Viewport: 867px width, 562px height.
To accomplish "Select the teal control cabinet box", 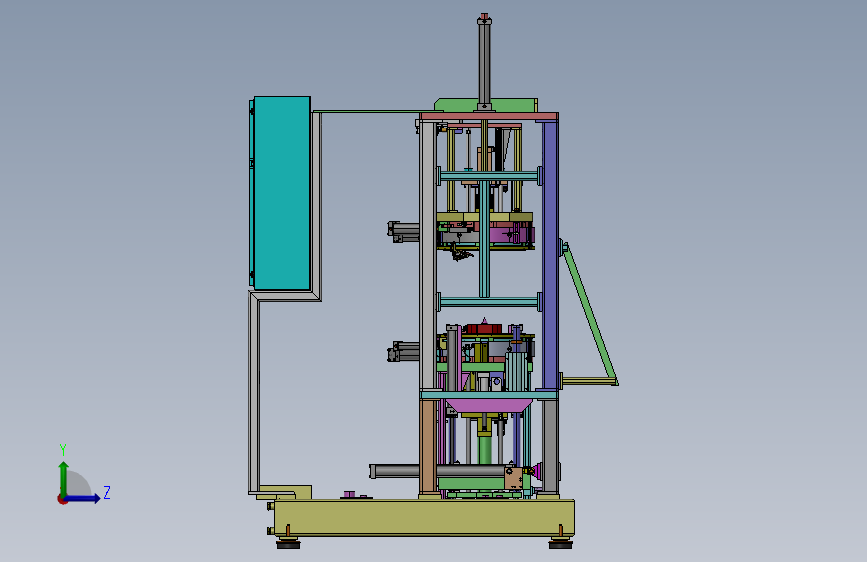I will (x=281, y=193).
